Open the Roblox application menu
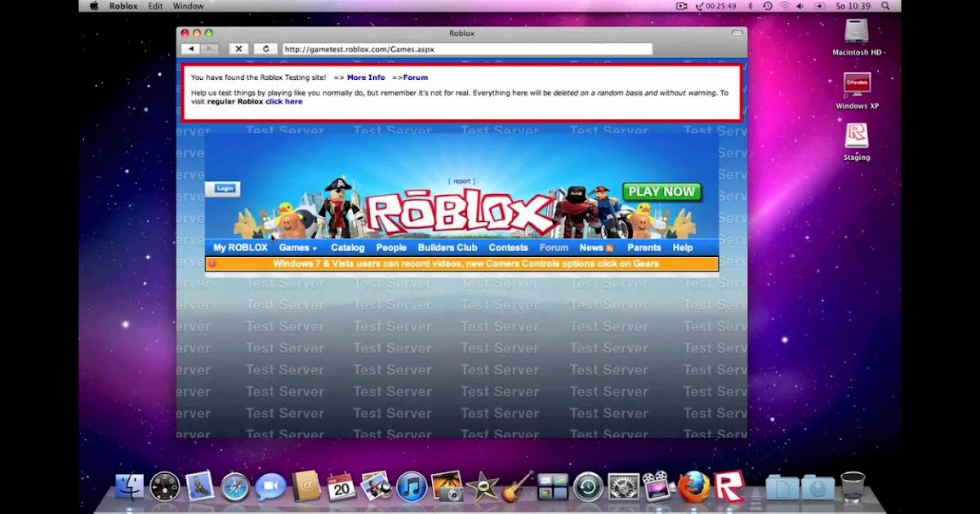 coord(123,6)
